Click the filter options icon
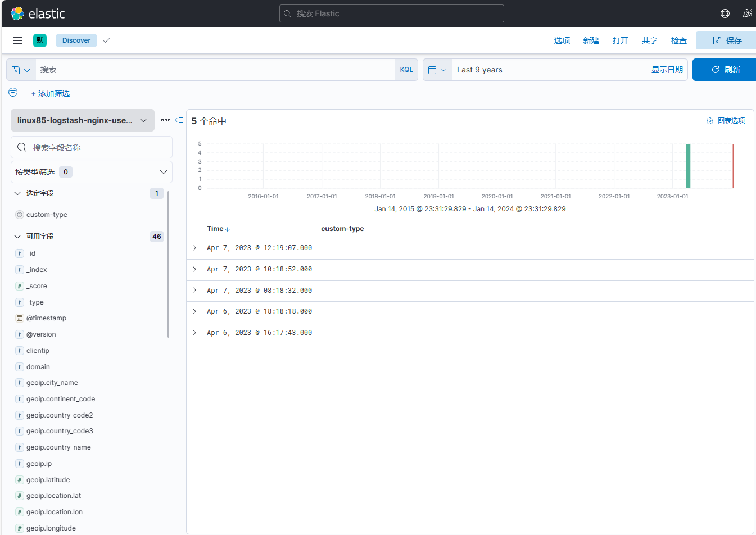 click(13, 92)
